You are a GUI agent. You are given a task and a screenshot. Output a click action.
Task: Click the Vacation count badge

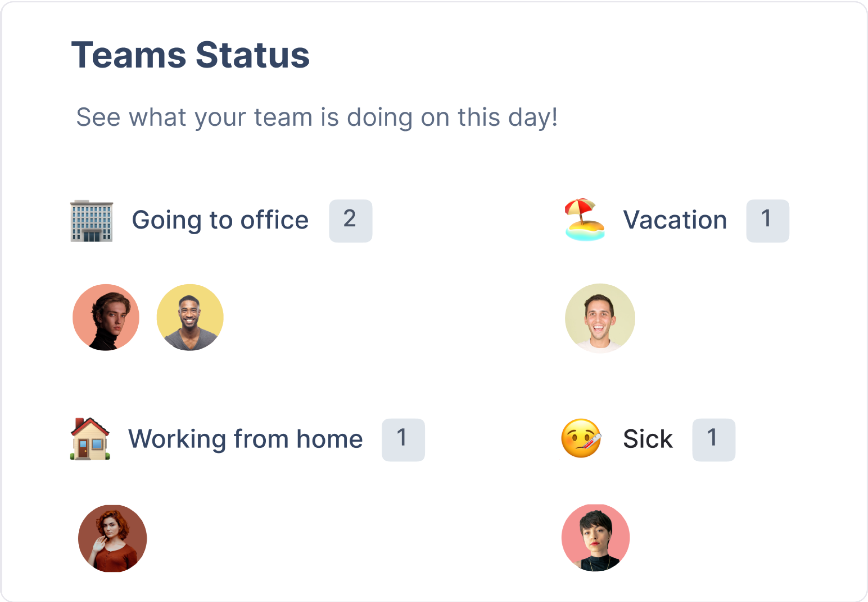(767, 221)
